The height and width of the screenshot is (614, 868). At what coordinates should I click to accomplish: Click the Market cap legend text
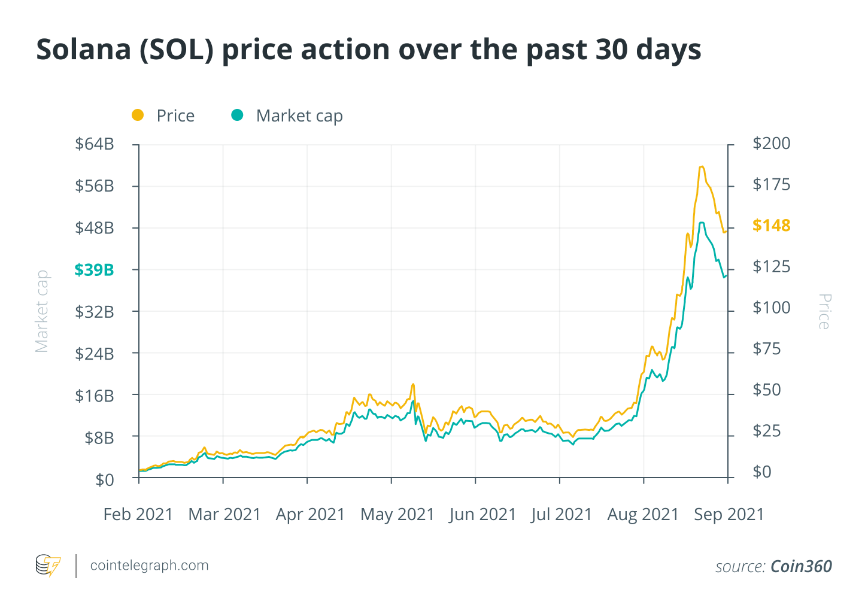coord(299,115)
